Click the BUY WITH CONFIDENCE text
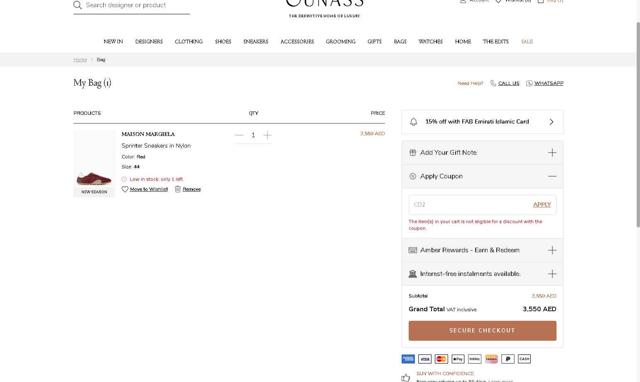The image size is (640, 382). tap(445, 373)
